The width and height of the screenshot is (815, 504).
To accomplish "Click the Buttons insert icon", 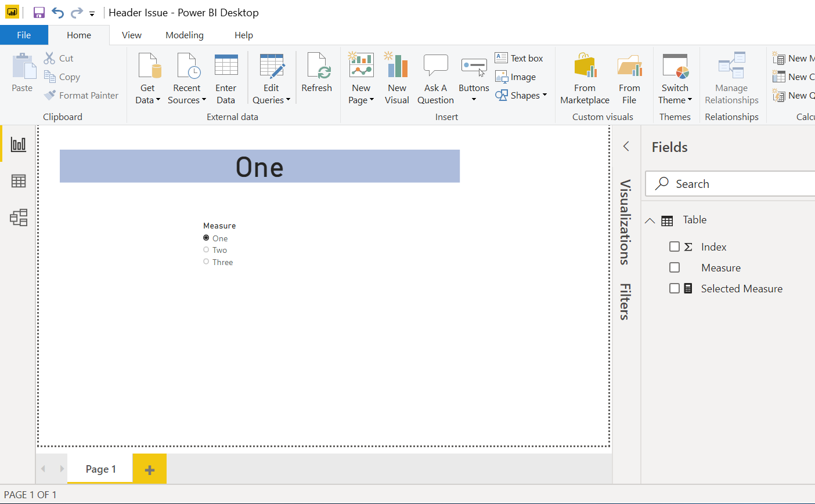I will coord(474,67).
